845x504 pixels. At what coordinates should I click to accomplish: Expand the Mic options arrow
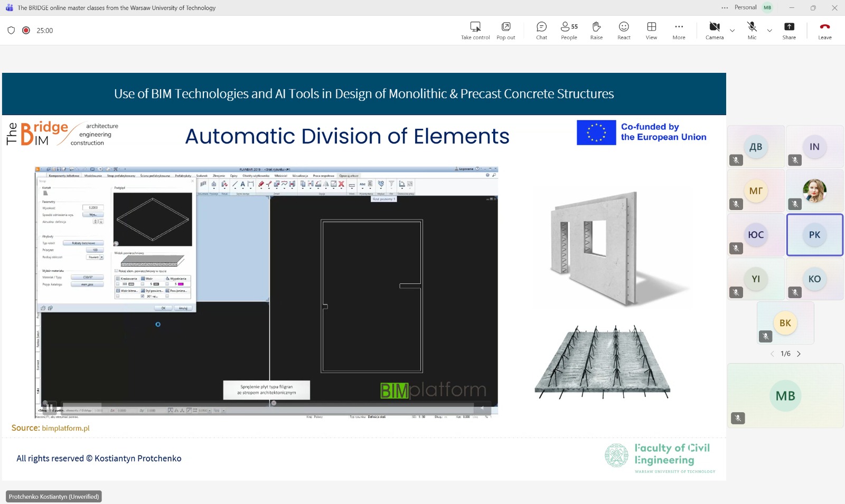pos(769,31)
